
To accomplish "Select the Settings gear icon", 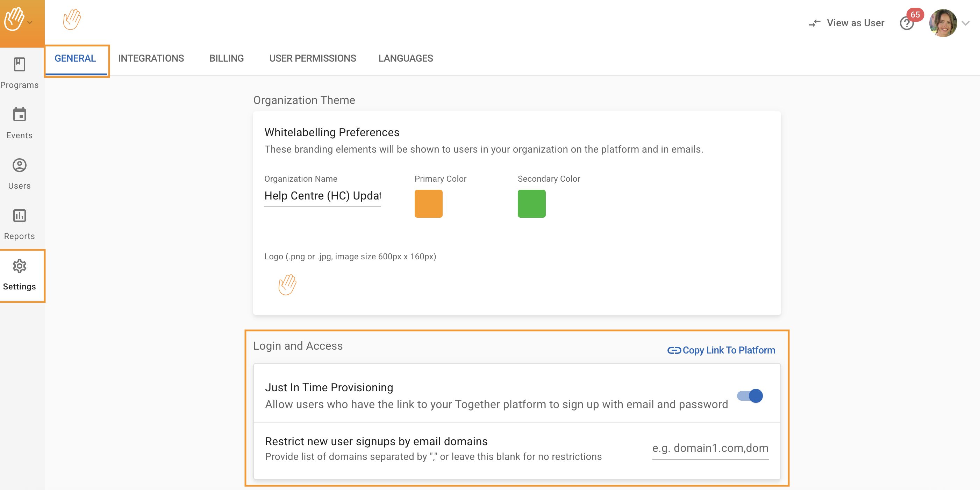I will (19, 266).
